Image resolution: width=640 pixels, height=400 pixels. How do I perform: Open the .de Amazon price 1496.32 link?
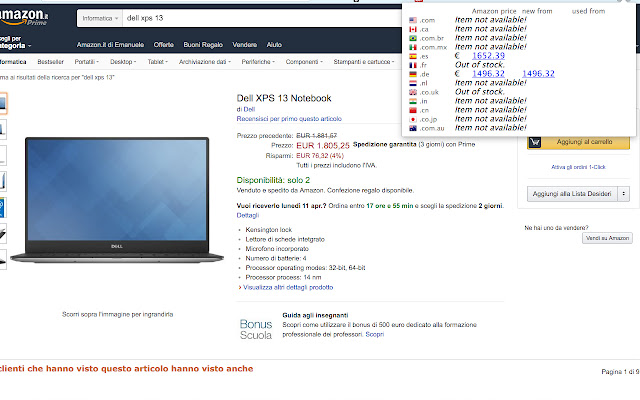click(x=488, y=74)
